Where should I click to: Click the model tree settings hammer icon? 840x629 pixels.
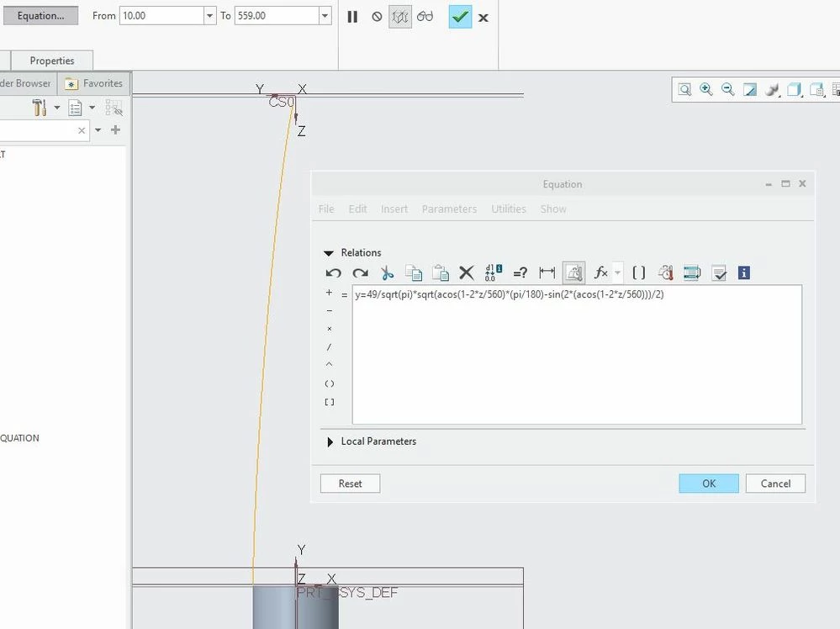click(x=40, y=108)
